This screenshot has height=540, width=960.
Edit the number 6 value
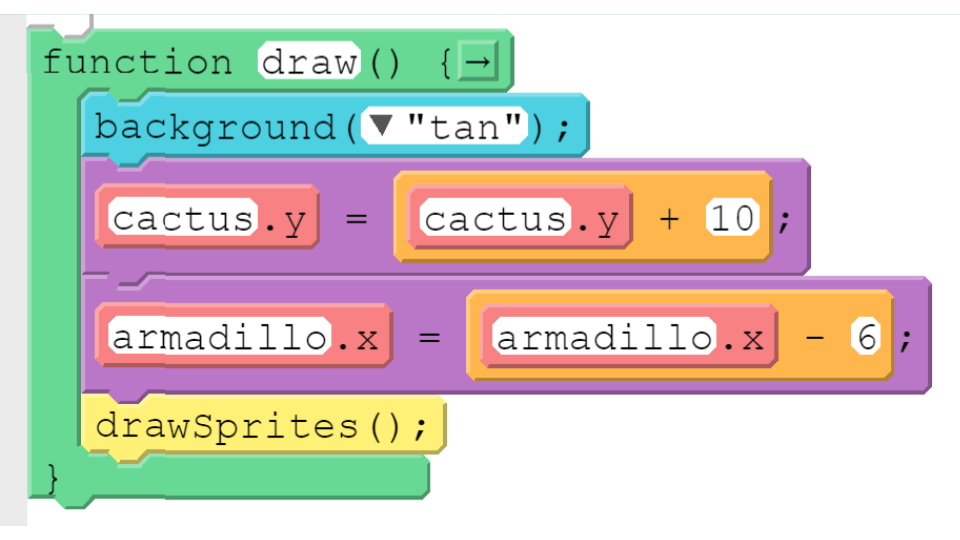(x=866, y=336)
